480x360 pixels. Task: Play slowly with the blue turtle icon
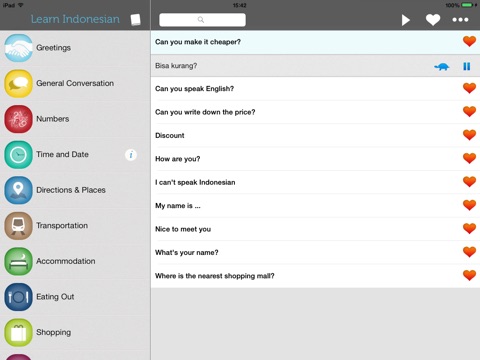click(442, 67)
